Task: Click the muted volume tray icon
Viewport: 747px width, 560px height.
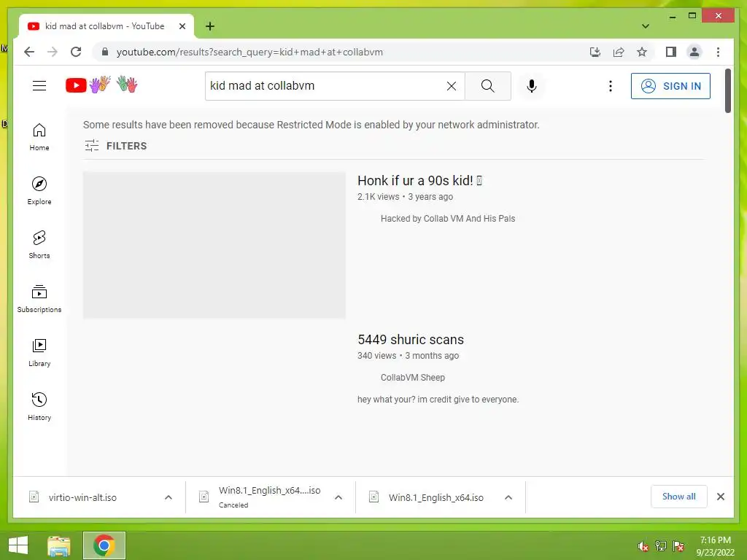Action: click(643, 546)
